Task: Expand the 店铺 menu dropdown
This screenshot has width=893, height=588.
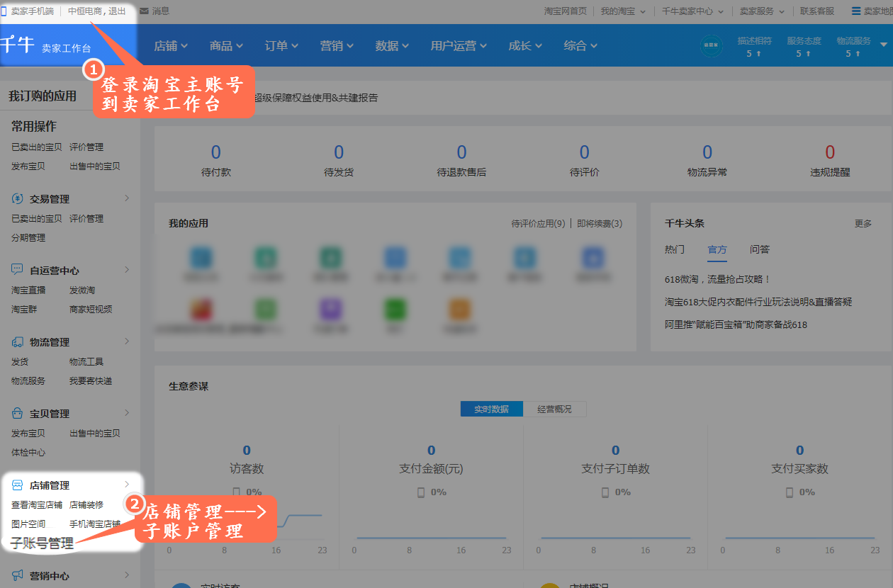Action: [x=171, y=46]
